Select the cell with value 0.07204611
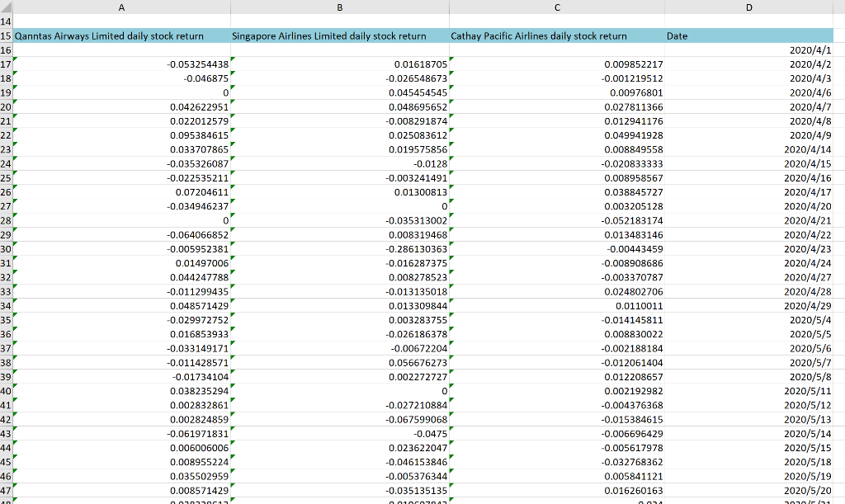Image resolution: width=845 pixels, height=504 pixels. click(121, 191)
